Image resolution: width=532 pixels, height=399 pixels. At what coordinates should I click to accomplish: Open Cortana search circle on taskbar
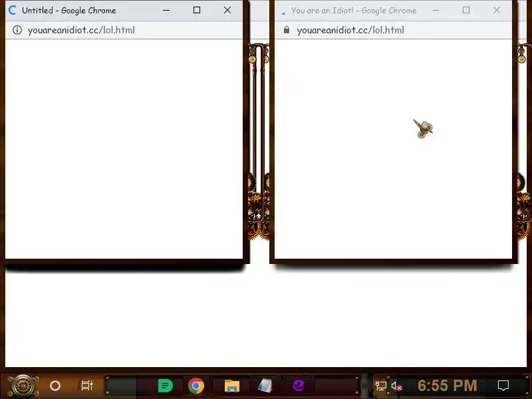(x=55, y=386)
